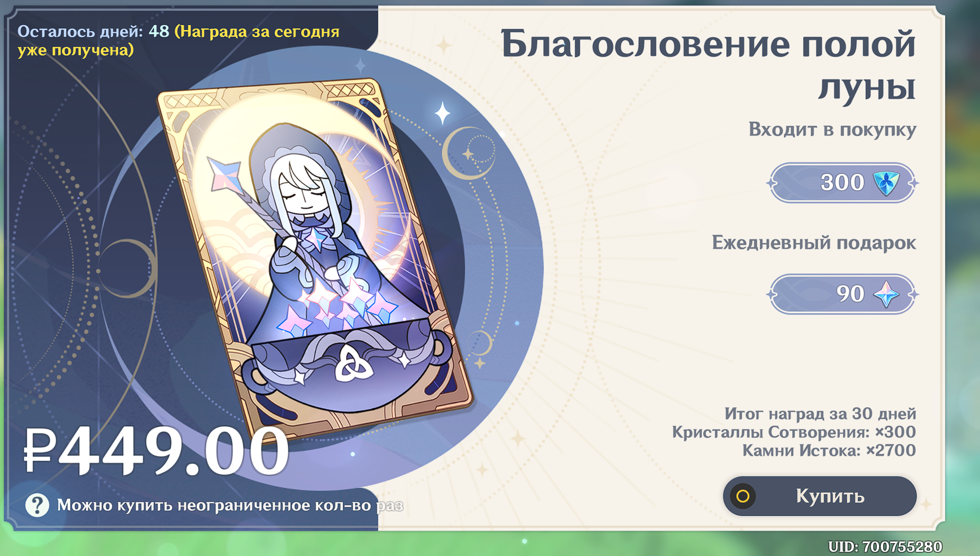
Task: Click the Genesis Crystal icon beside 300
Action: [x=886, y=183]
